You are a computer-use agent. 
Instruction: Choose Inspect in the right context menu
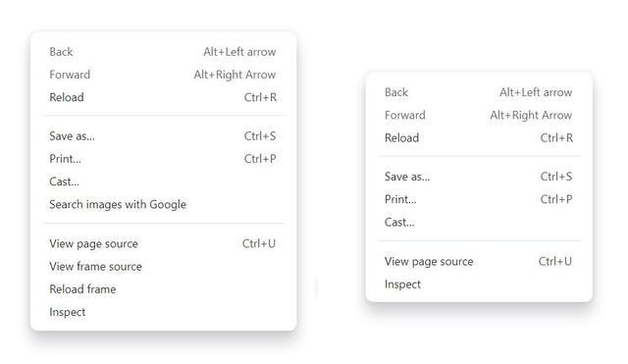479,285
